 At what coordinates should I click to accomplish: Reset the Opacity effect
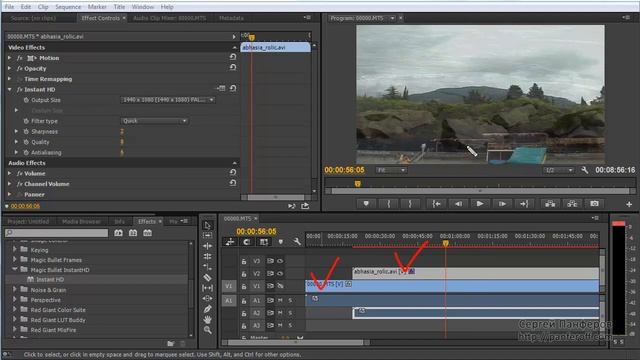click(233, 67)
